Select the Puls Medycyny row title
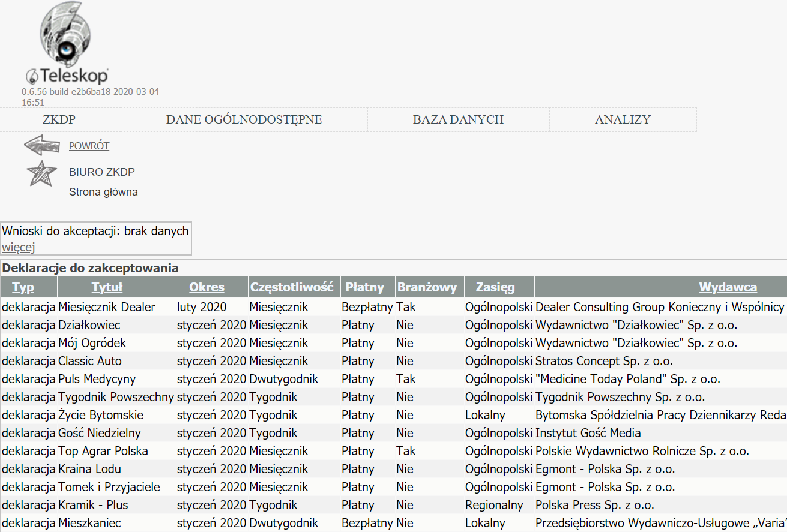Viewport: 787px width, 532px height. coord(97,379)
